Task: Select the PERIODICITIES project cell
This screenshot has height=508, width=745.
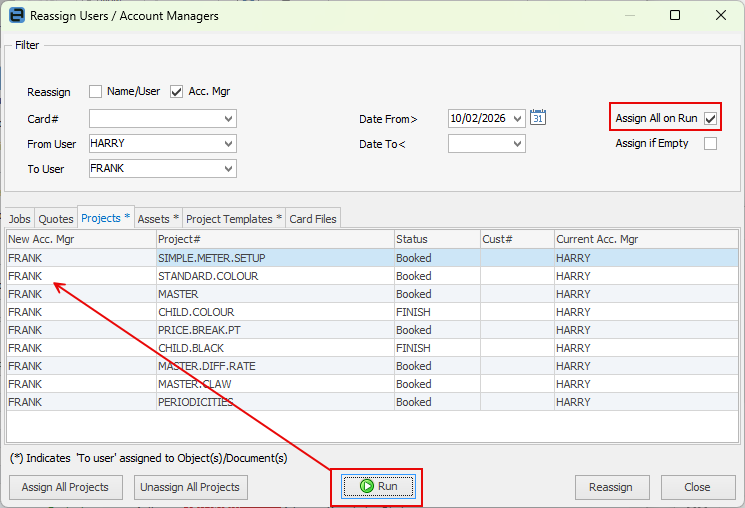Action: click(275, 403)
